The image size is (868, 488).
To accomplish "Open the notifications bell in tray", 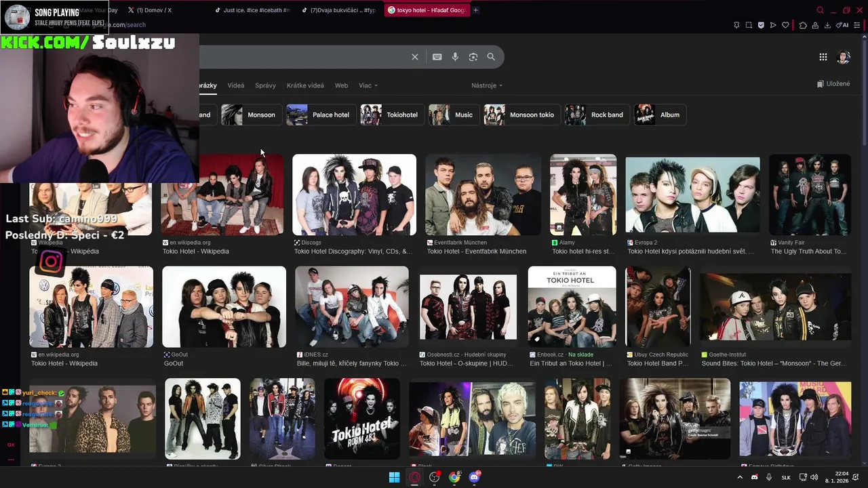I will [857, 477].
